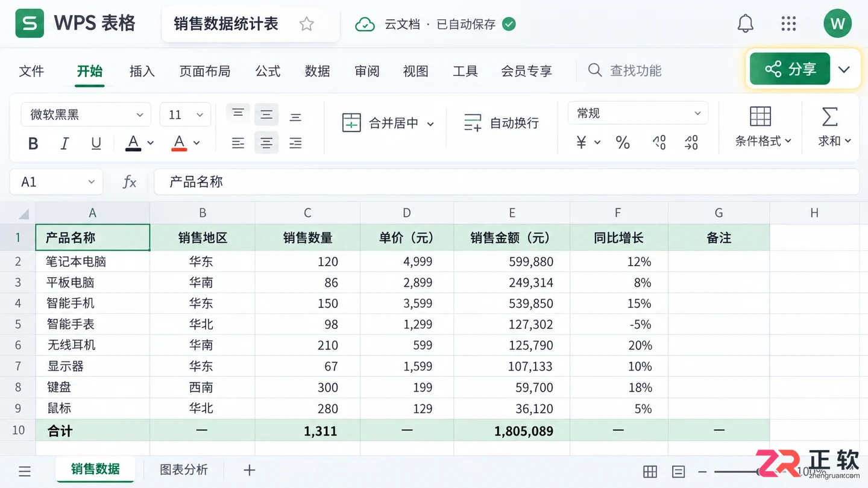The image size is (868, 488).
Task: Click the auto wrap text button
Action: pos(501,123)
